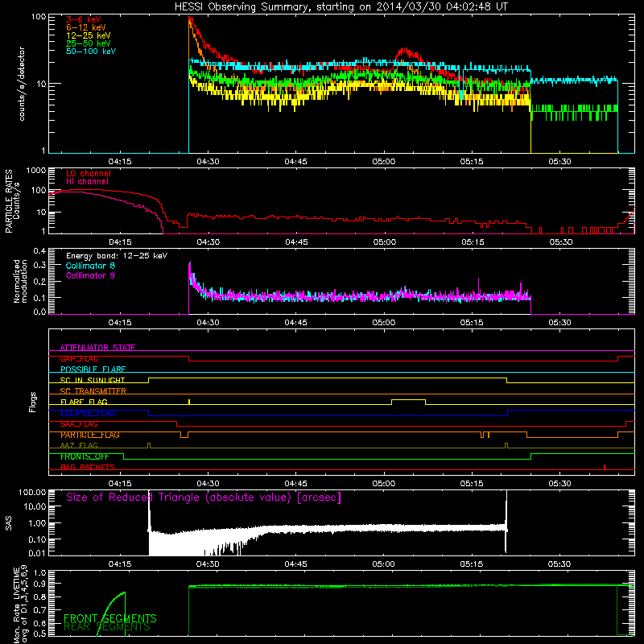Click the HESSI Observing Summary plot title
The image size is (644, 644).
[x=341, y=6]
